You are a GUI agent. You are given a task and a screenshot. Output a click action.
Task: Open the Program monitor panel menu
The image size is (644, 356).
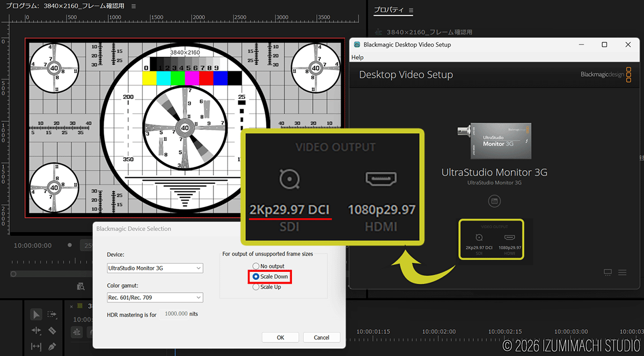(x=134, y=6)
